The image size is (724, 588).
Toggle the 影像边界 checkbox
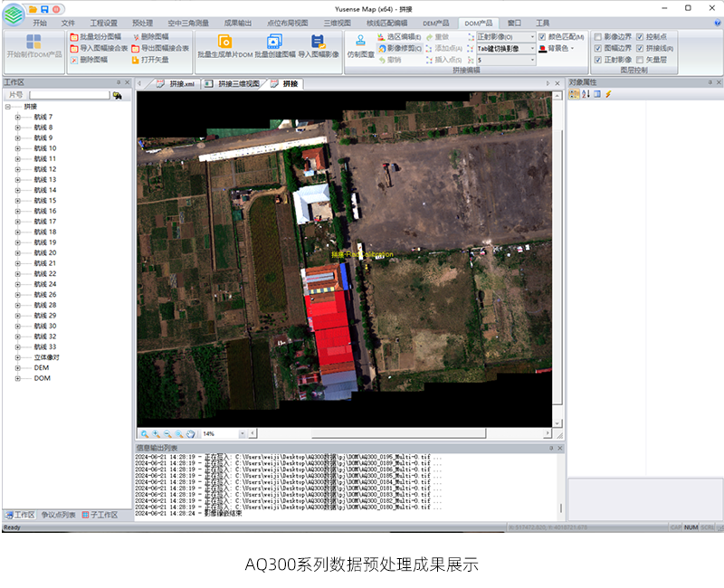tap(597, 37)
